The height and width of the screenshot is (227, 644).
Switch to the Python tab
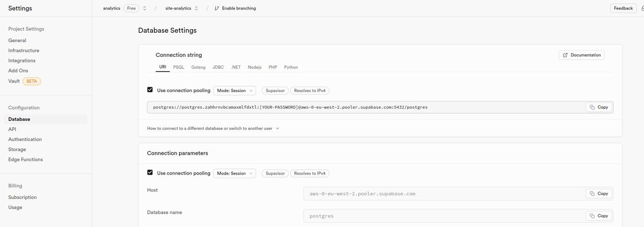291,67
